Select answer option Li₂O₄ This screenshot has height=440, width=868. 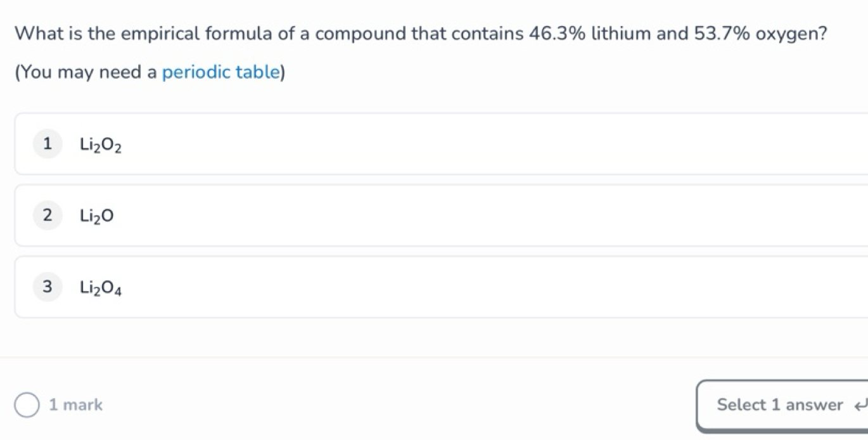click(x=441, y=287)
